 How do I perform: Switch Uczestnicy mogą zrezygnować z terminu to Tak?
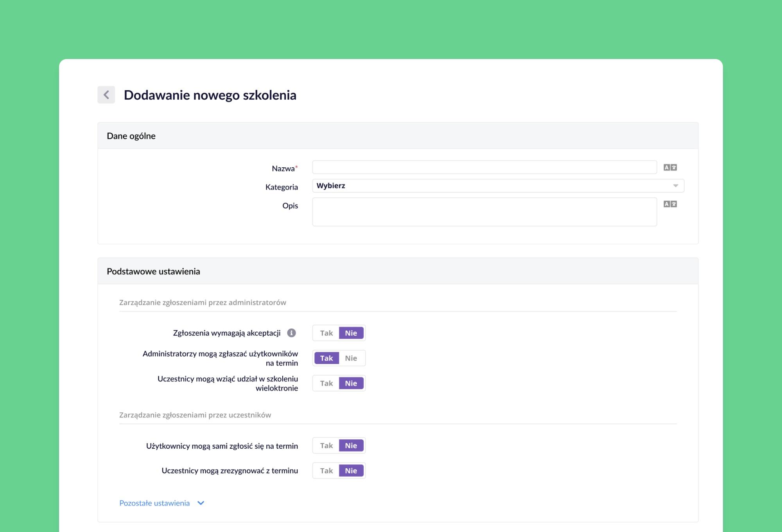point(326,471)
